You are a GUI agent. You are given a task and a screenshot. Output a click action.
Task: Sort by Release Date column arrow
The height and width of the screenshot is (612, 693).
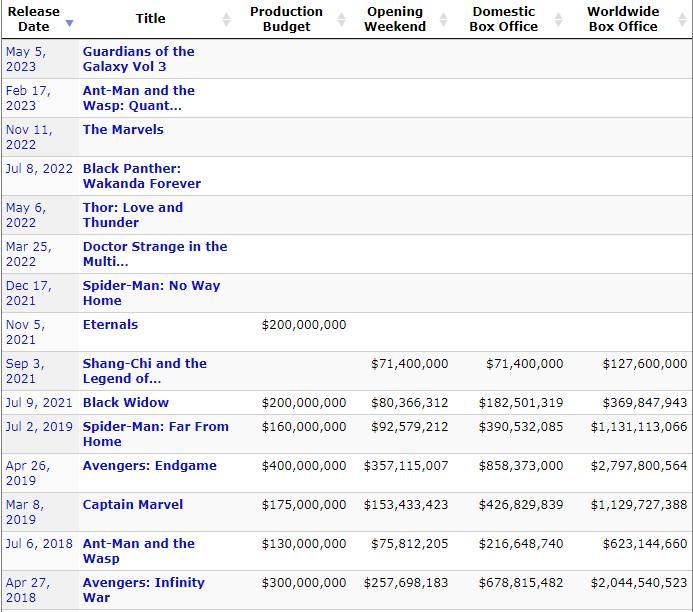coord(69,23)
